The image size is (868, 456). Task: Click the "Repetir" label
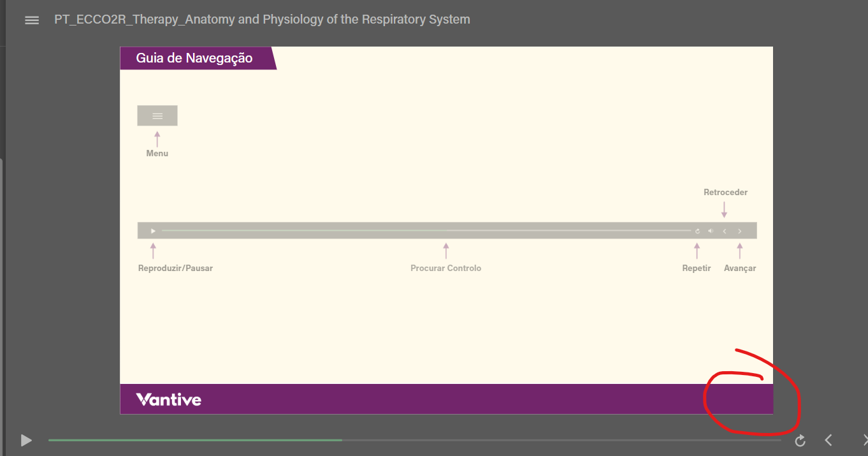pos(697,268)
